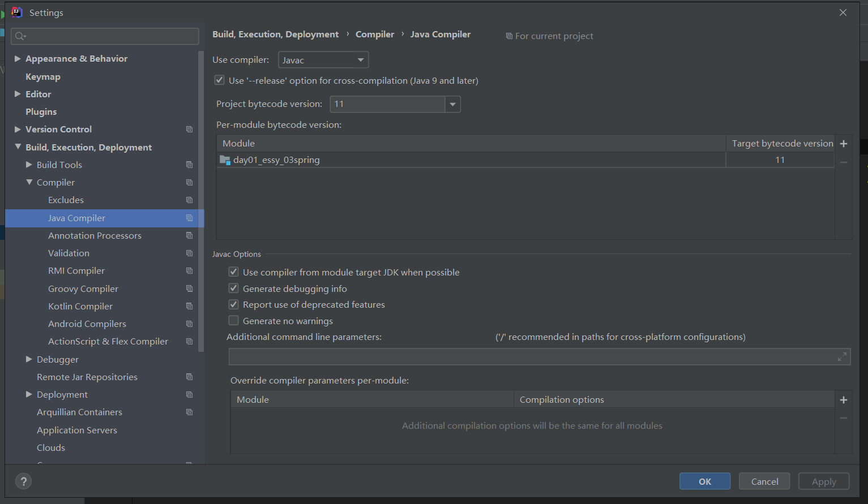Click the help question mark icon
This screenshot has height=504, width=868.
[23, 481]
